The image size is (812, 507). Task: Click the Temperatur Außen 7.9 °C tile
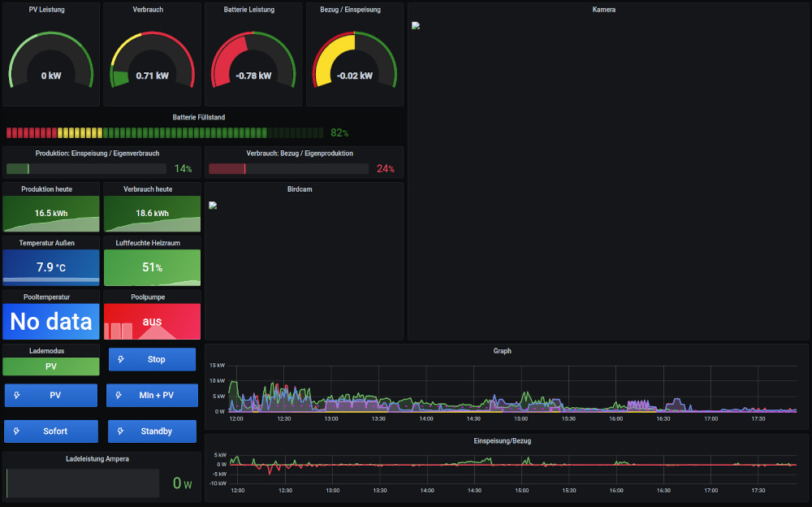tap(51, 267)
